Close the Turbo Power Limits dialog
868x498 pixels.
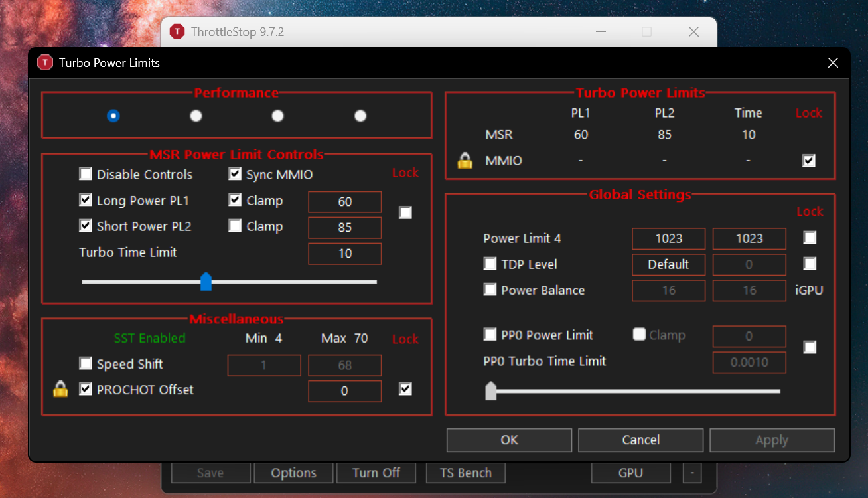833,62
